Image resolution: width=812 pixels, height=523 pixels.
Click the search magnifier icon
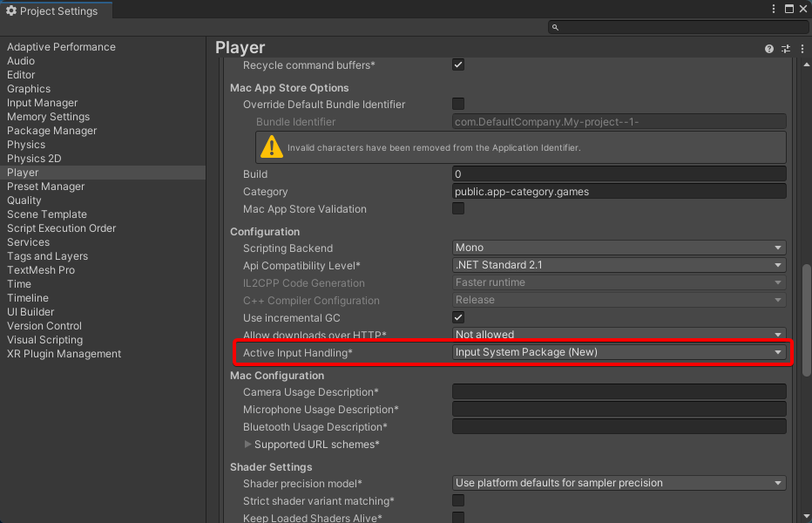(x=555, y=28)
